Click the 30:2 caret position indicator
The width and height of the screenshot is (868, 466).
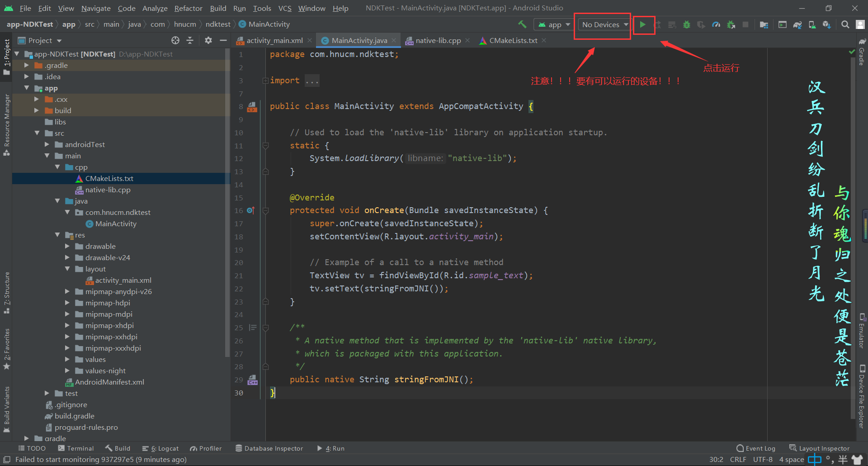pos(716,460)
